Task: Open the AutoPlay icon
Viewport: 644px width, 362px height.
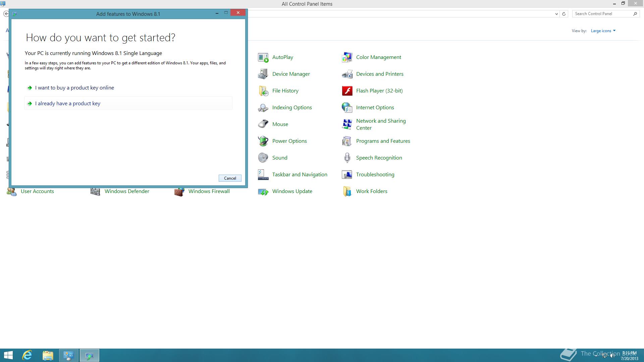Action: [263, 57]
